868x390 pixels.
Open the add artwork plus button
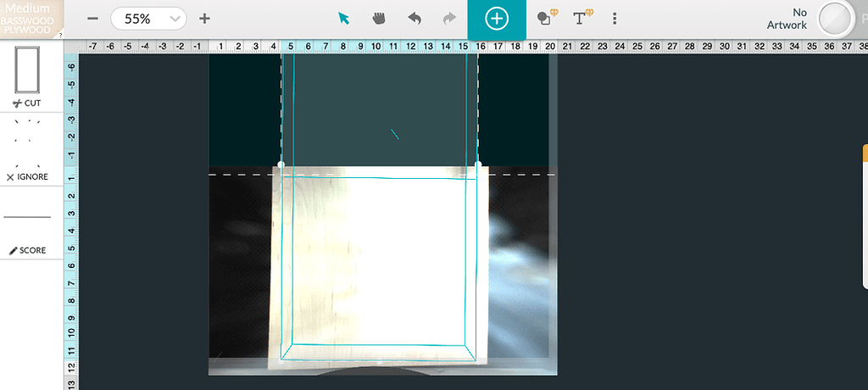pos(497,19)
